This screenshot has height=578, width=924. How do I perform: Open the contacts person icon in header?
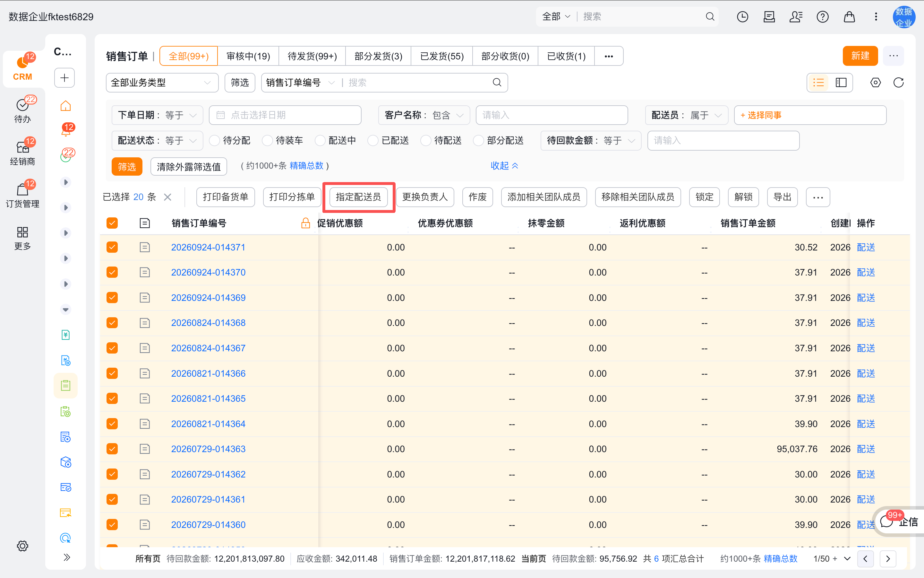coord(796,17)
